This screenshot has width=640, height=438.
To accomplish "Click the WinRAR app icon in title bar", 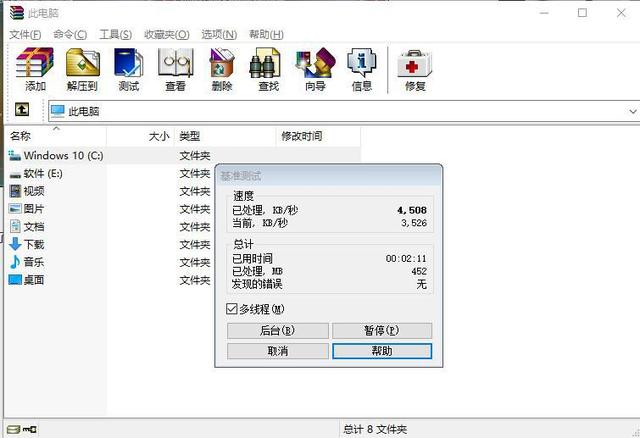I will [17, 13].
